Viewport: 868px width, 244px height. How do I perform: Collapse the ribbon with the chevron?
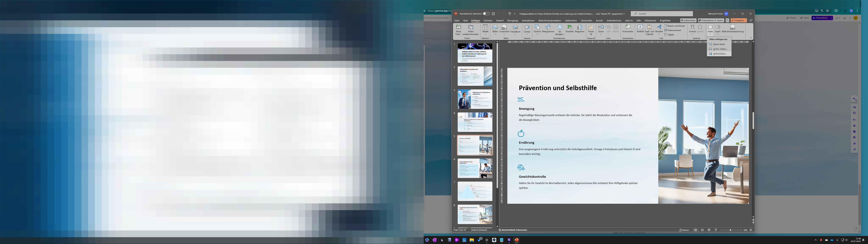(x=751, y=38)
